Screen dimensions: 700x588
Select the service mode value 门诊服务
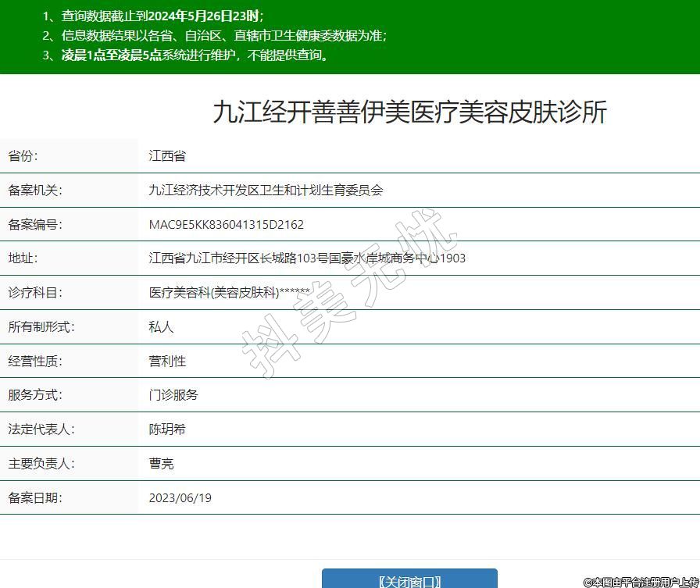(x=173, y=395)
